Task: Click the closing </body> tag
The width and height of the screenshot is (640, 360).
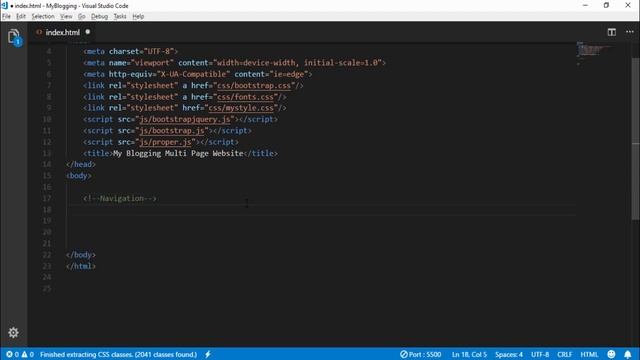Action: [81, 255]
